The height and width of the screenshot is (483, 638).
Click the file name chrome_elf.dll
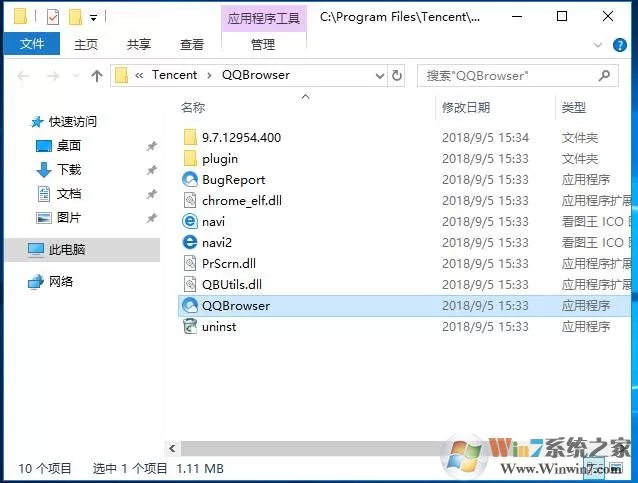242,201
